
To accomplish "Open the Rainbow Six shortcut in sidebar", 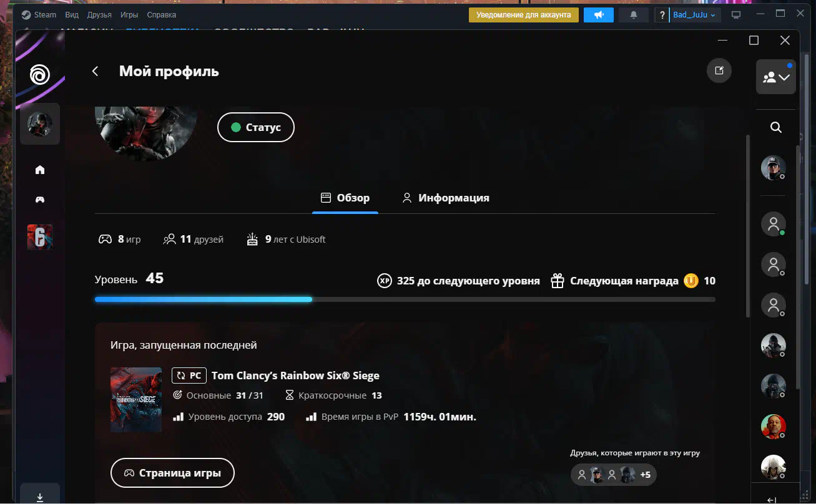I will click(x=40, y=237).
